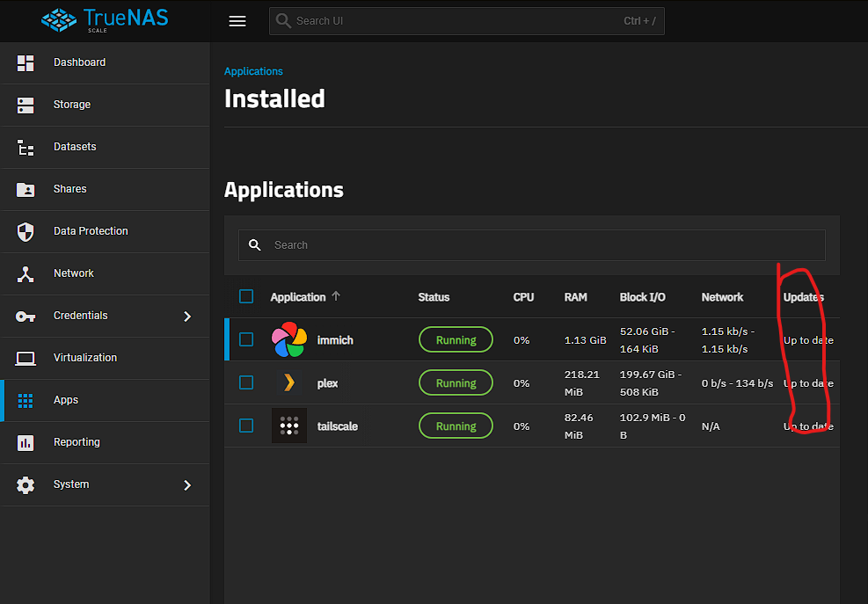Click the plex app logo
This screenshot has height=604, width=868.
point(289,382)
